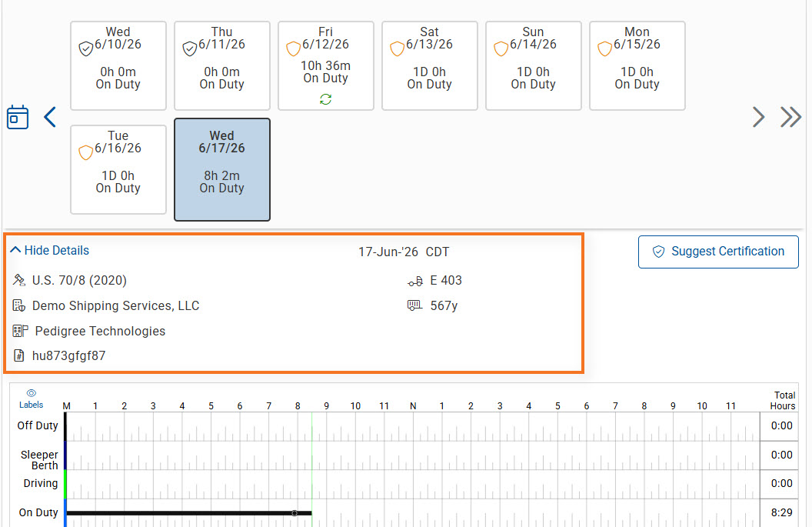Click Pedigree Technologies text
Image resolution: width=812 pixels, height=527 pixels.
[100, 331]
